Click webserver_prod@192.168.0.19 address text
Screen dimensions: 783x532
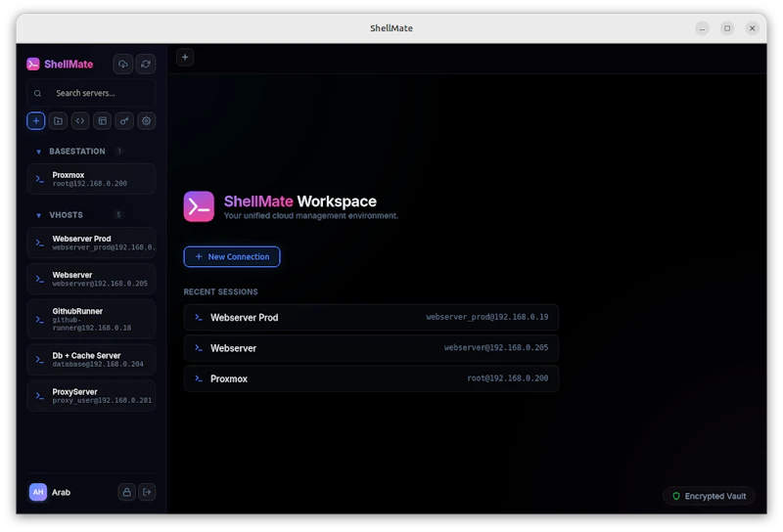486,317
